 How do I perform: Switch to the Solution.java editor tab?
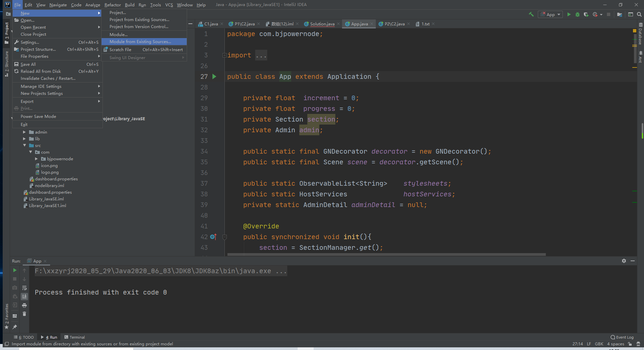pyautogui.click(x=322, y=24)
